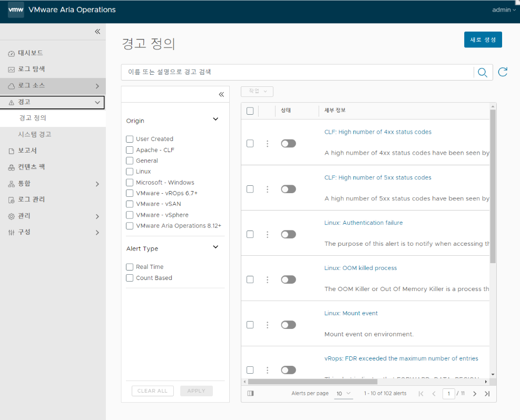Click the table vertical scrollbar

coord(493,186)
